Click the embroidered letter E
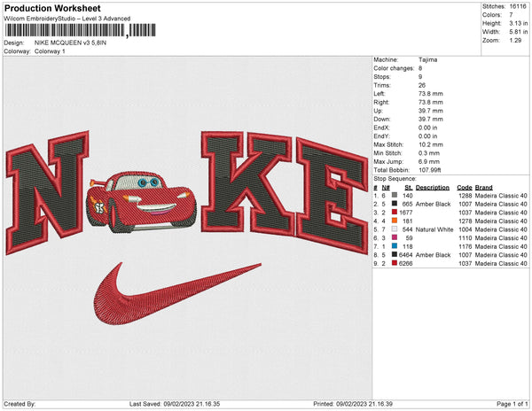The image size is (532, 411). (332, 196)
